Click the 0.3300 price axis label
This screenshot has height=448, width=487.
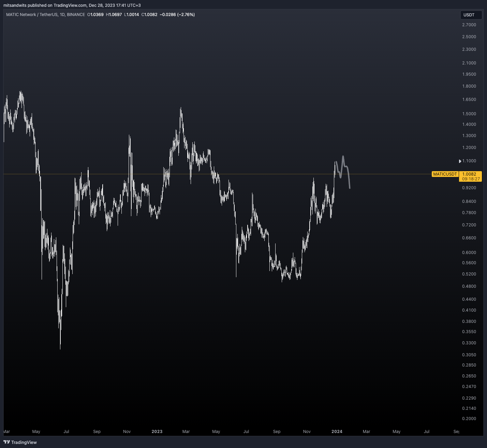(x=469, y=343)
